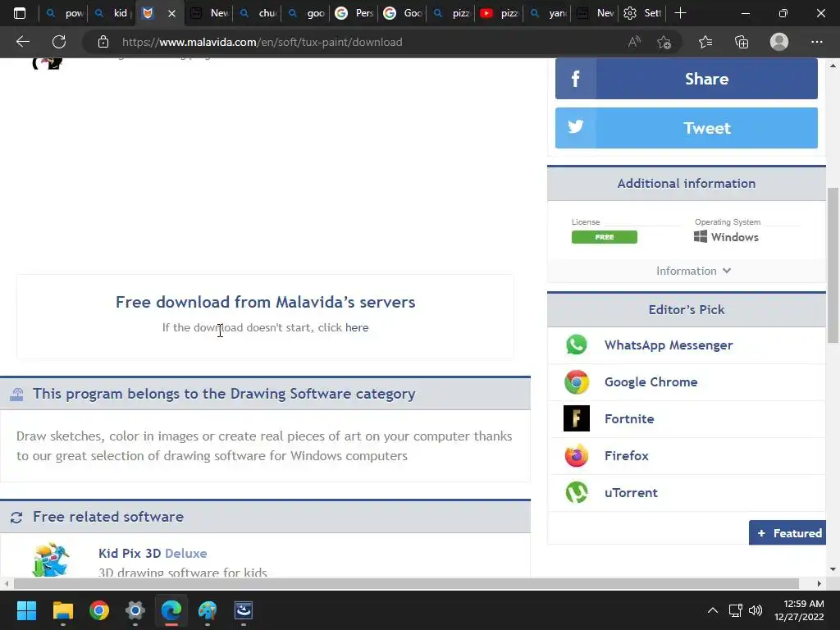Click the address bar URL

262,42
